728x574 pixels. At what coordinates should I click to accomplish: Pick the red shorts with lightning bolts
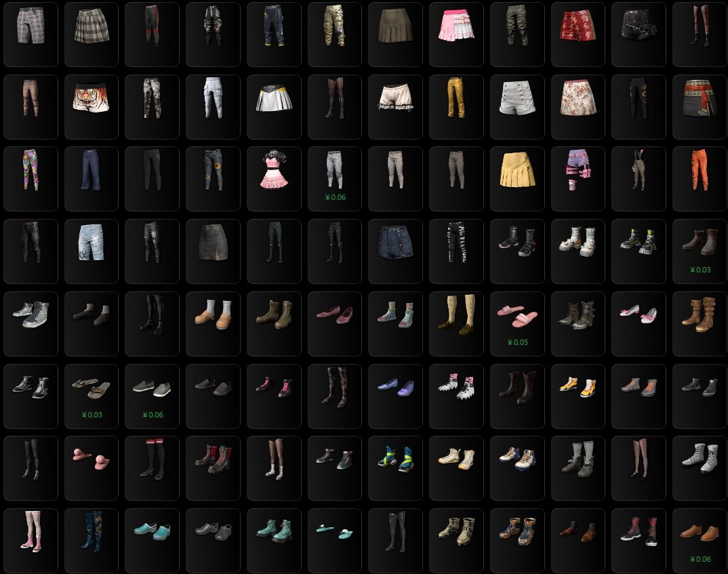point(578,26)
